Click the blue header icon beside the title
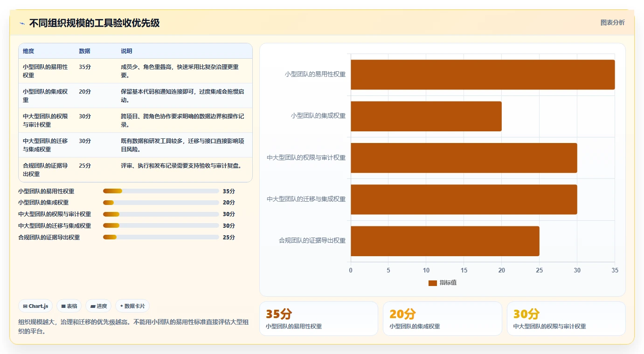Image resolution: width=644 pixels, height=354 pixels. tap(22, 23)
